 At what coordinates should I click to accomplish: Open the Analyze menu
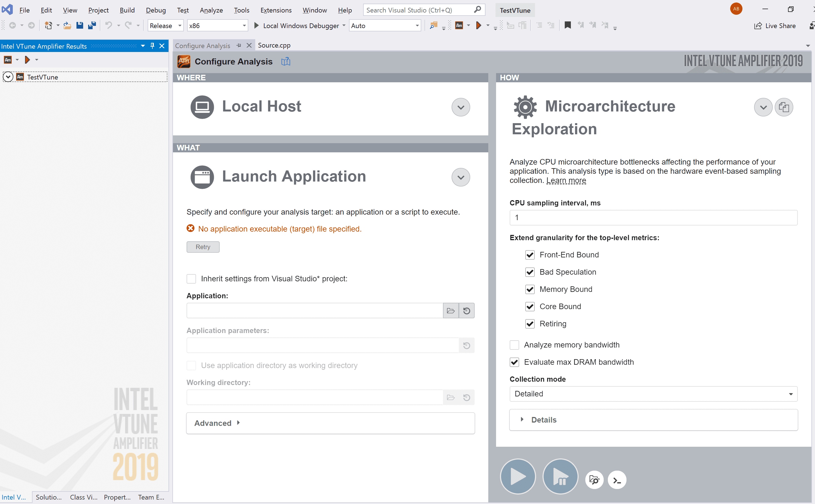coord(211,10)
